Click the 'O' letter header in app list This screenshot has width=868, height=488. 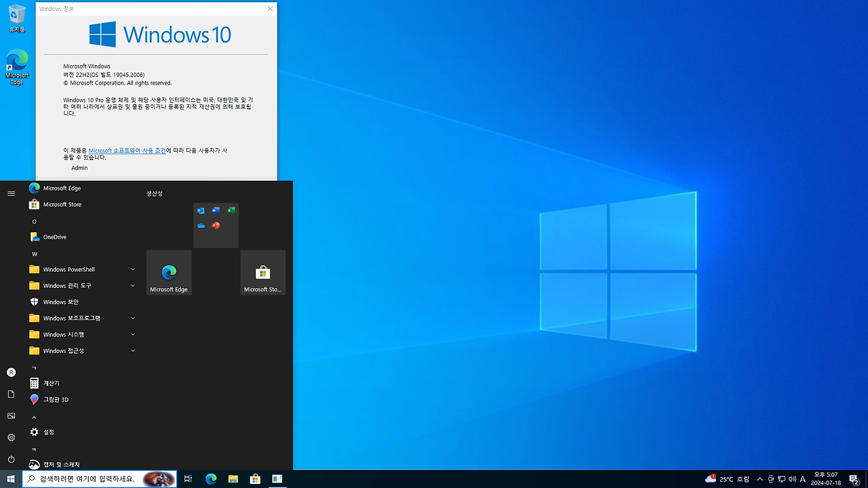tap(35, 222)
